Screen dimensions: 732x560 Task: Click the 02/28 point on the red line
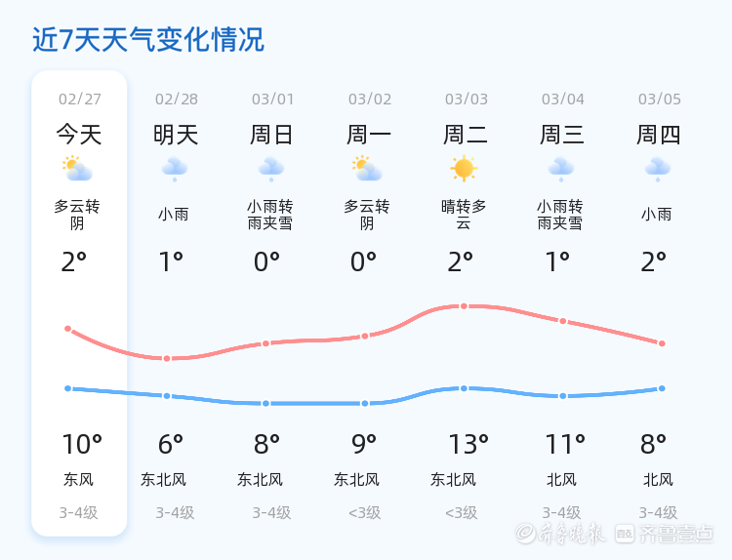pos(167,358)
